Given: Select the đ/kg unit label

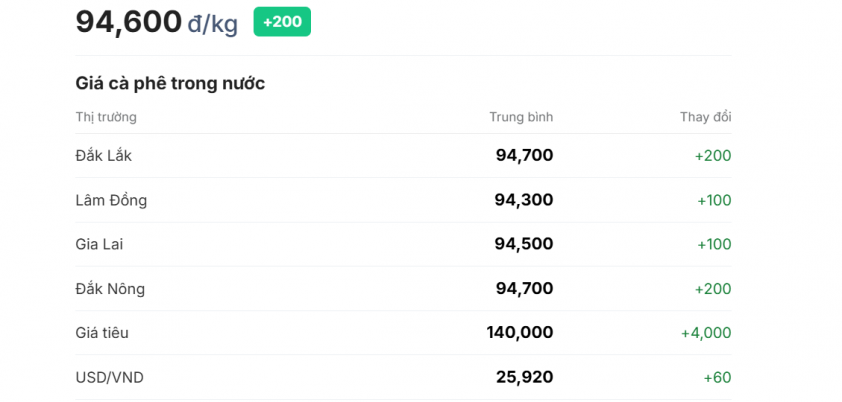Looking at the screenshot, I should click(x=213, y=24).
